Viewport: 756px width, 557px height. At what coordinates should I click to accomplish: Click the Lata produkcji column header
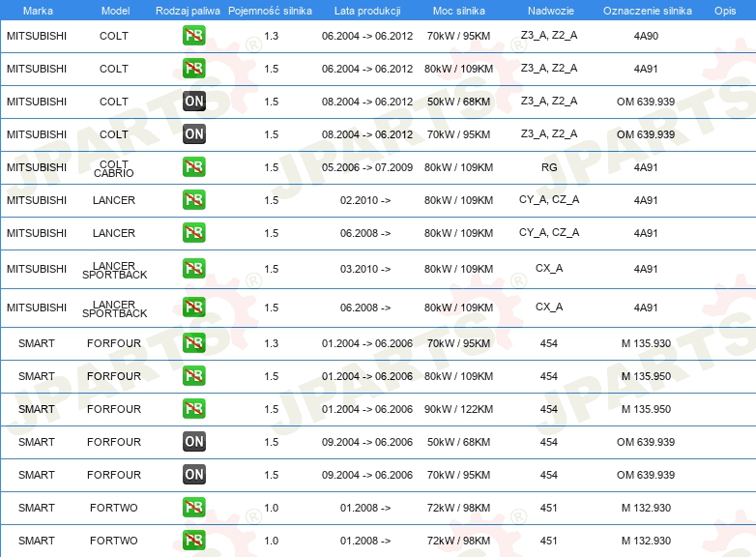[367, 11]
